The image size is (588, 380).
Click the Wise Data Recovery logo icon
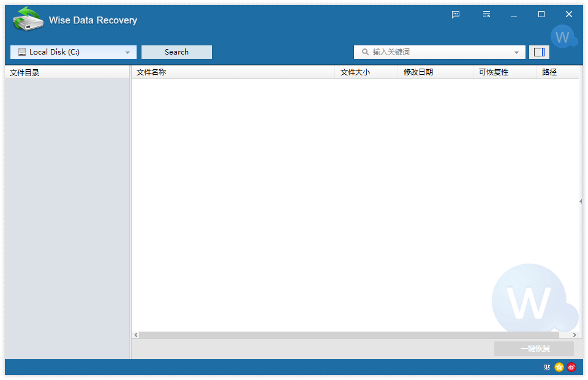28,19
